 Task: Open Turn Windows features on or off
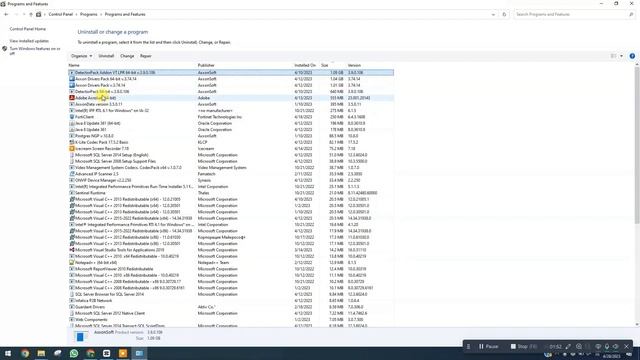[x=35, y=51]
